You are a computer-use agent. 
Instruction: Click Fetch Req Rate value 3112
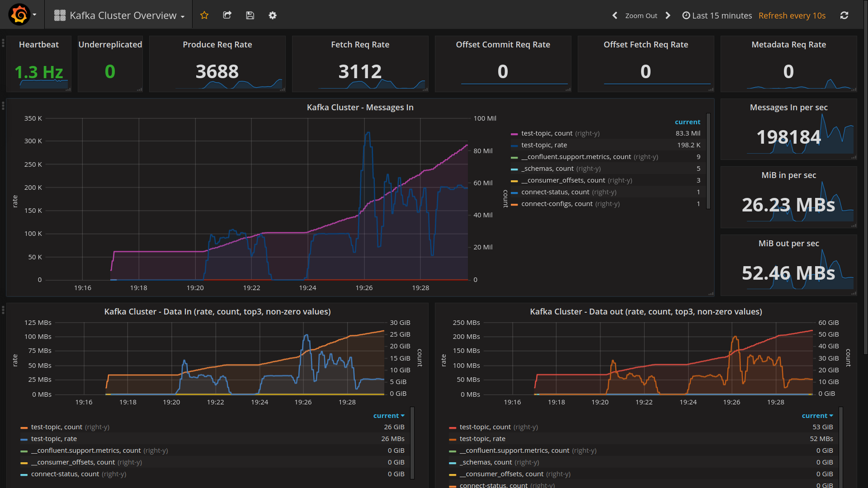click(360, 71)
